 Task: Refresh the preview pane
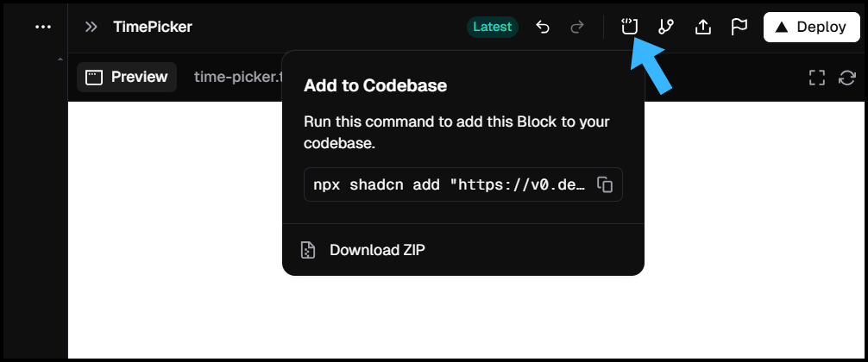847,78
